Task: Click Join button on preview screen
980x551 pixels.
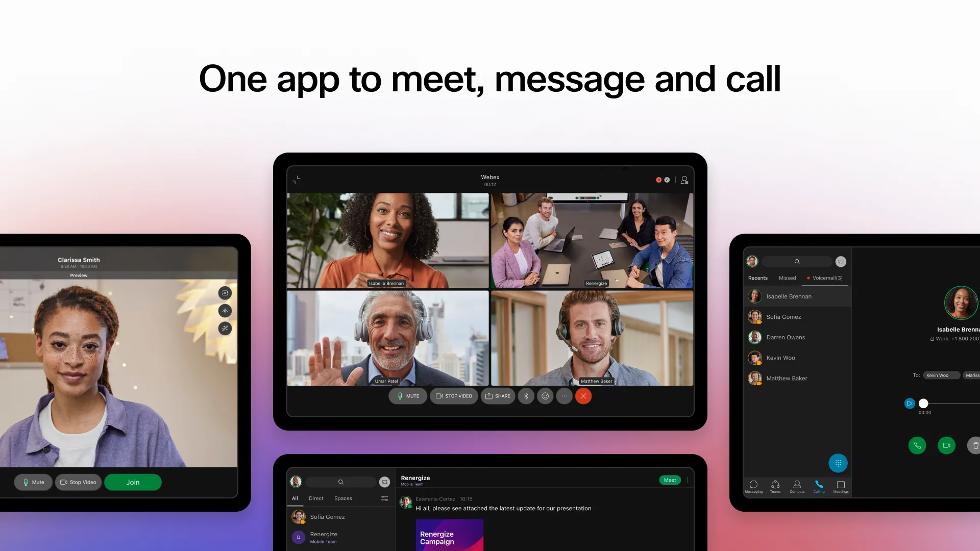Action: click(x=133, y=482)
